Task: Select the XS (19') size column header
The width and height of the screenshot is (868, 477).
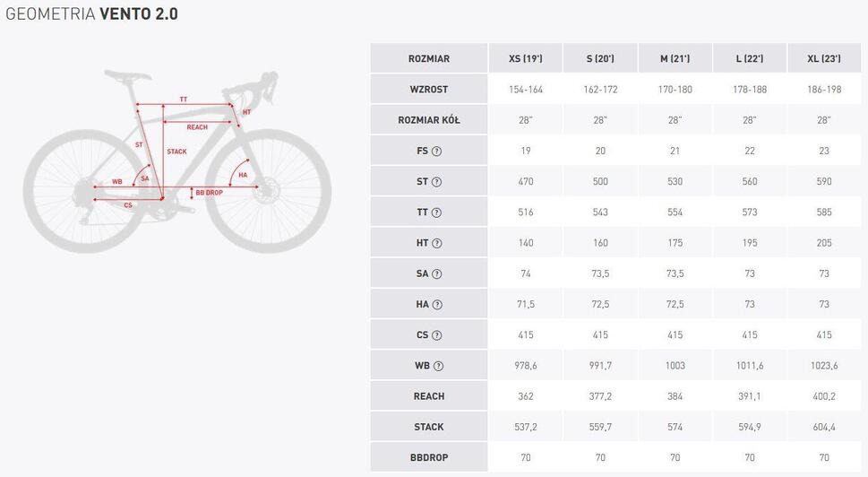Action: tap(525, 58)
